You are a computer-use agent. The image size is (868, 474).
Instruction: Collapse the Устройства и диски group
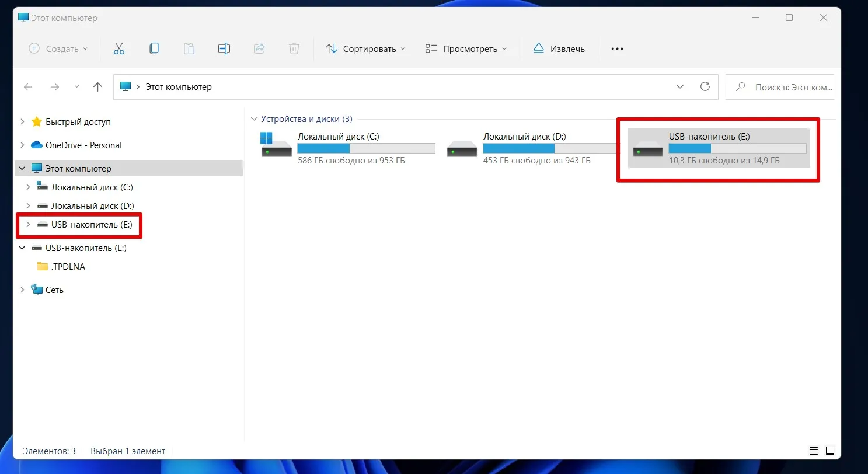[253, 119]
